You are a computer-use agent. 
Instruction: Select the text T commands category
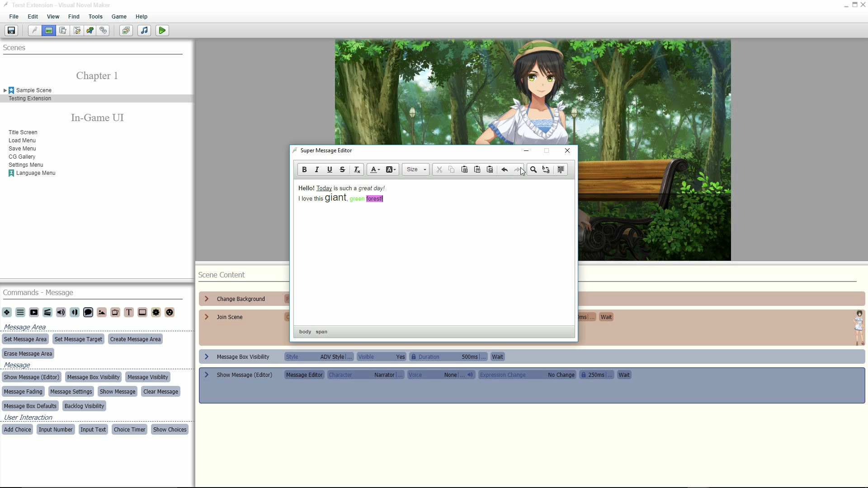(x=129, y=313)
